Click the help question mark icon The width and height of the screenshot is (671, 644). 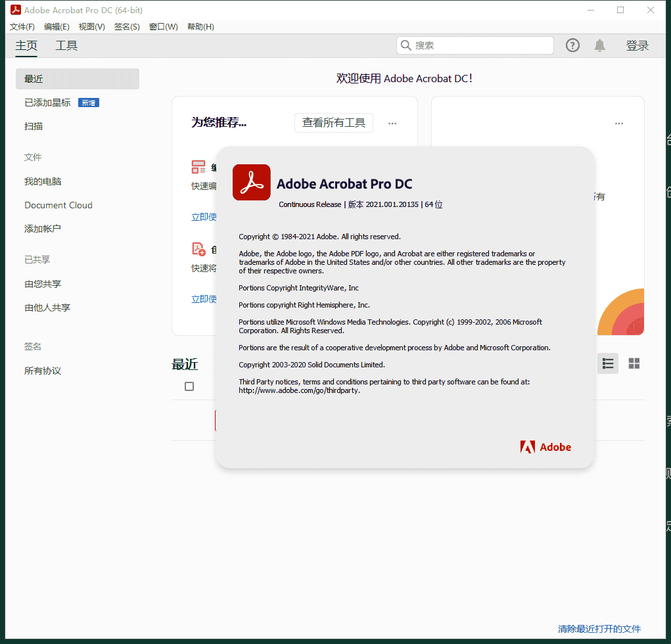click(x=572, y=45)
